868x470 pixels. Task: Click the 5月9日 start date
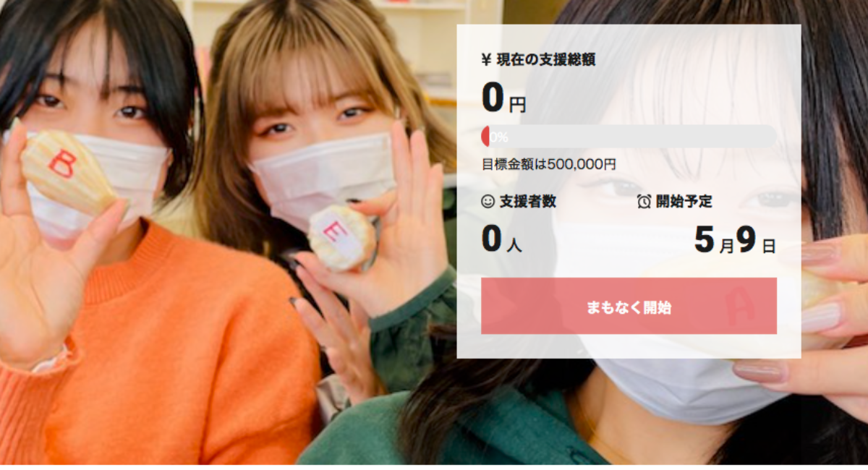click(735, 240)
